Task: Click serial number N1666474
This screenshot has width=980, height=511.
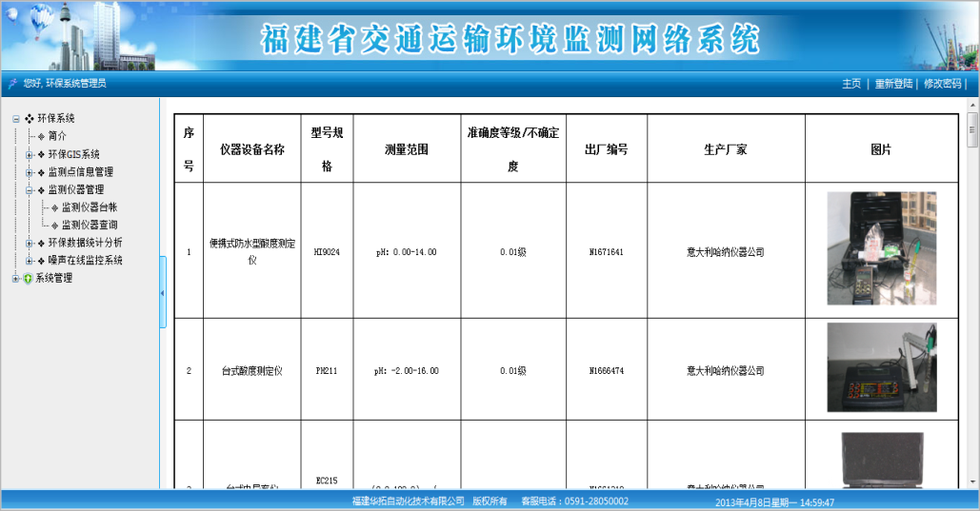Action: (x=607, y=371)
